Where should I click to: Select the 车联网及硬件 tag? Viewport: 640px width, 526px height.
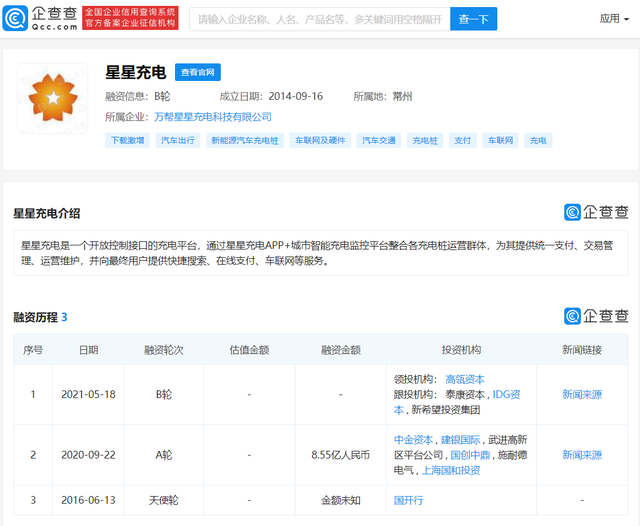coord(320,141)
